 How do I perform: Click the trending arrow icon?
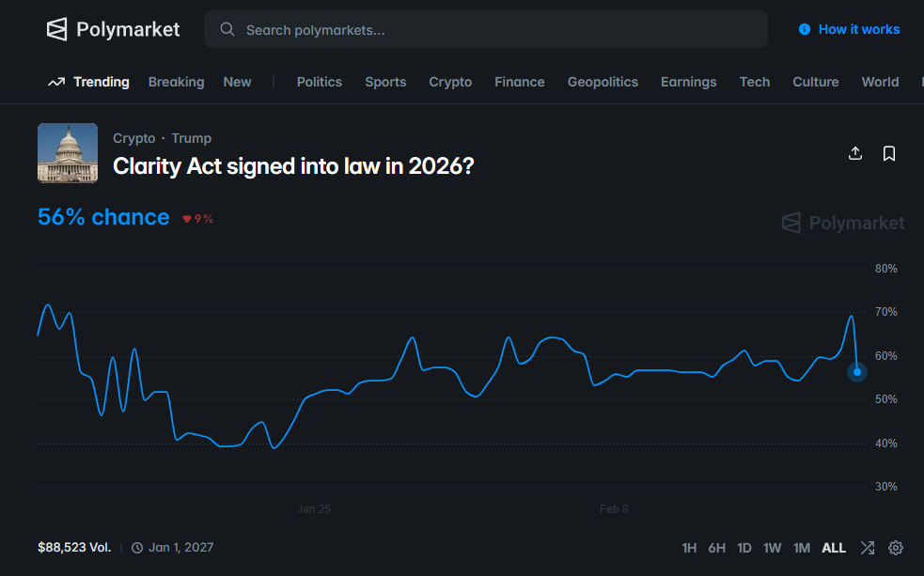[55, 82]
